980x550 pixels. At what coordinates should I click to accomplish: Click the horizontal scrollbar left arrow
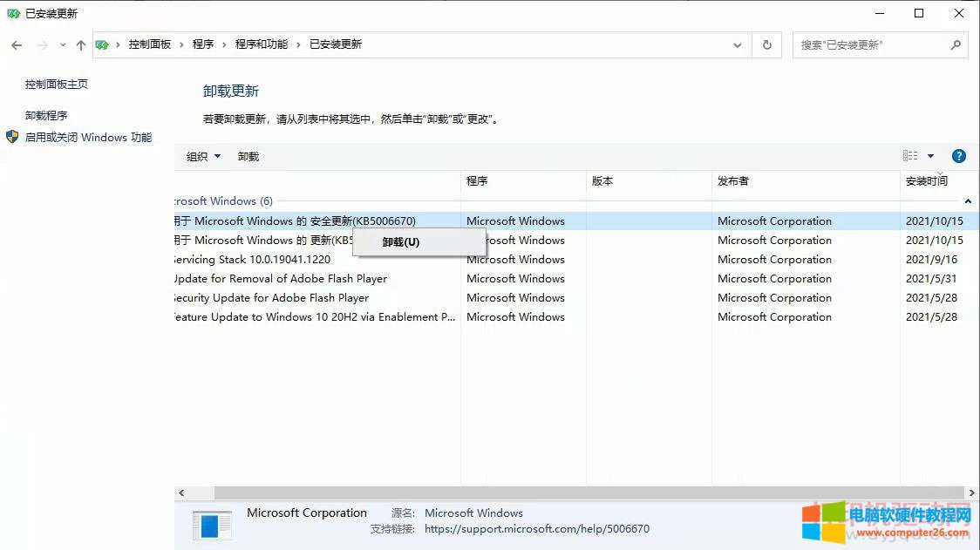click(181, 493)
